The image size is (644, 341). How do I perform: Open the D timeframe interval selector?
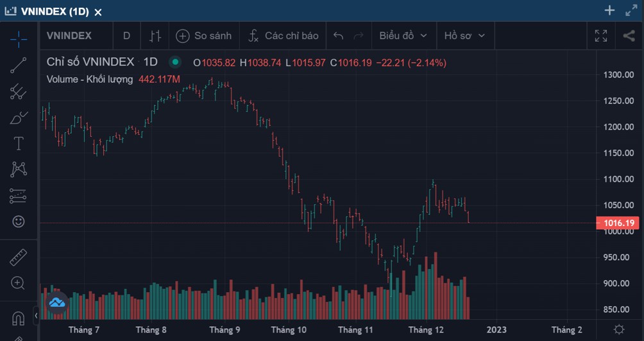coord(126,36)
